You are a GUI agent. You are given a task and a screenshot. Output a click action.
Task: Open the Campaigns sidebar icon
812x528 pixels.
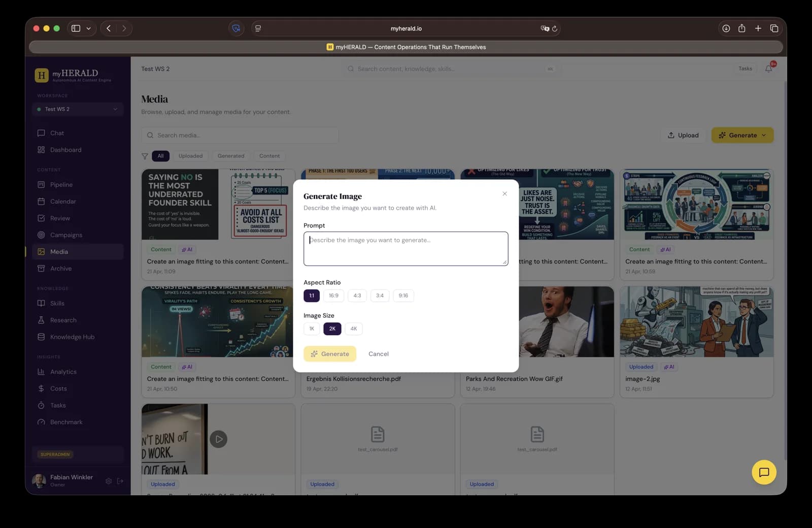click(41, 235)
